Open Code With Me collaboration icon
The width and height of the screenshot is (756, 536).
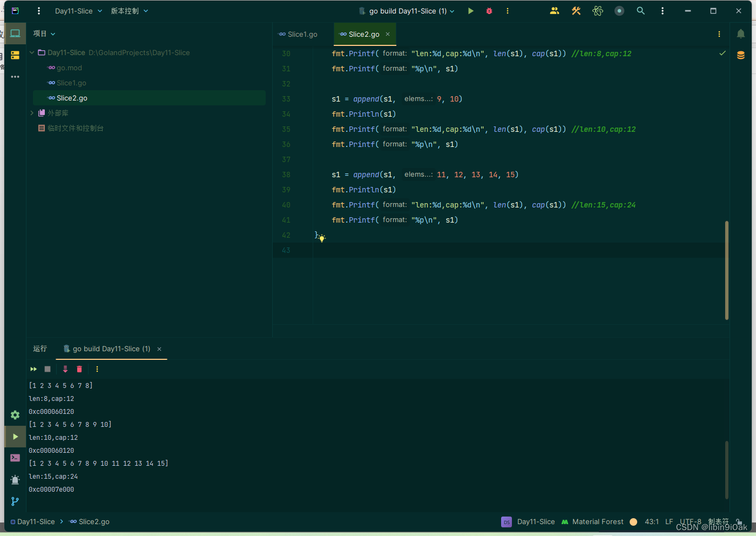555,11
